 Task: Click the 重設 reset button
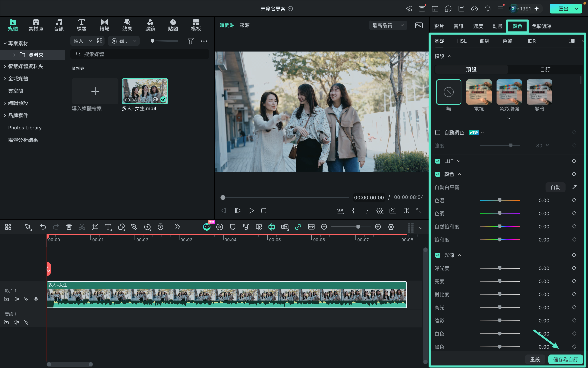tap(535, 359)
